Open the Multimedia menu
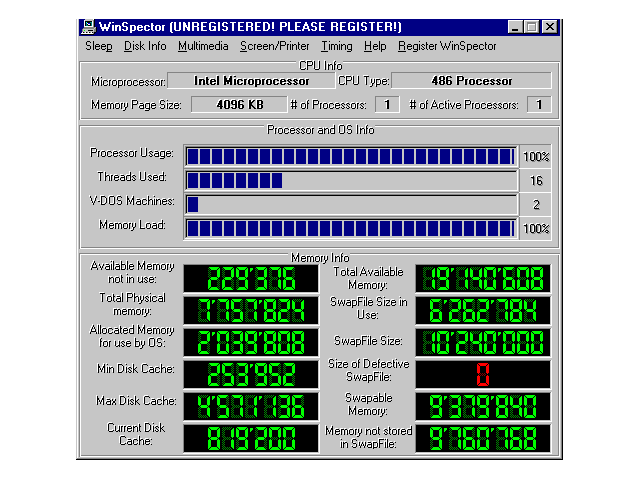640x480 pixels. (x=203, y=46)
